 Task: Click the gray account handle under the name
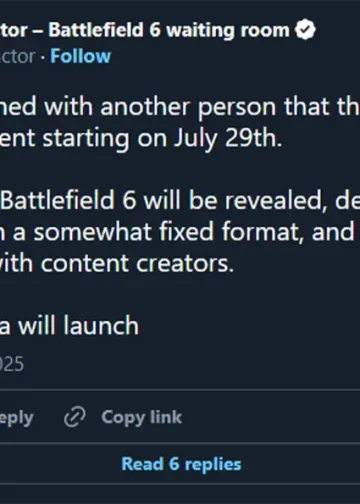point(17,56)
